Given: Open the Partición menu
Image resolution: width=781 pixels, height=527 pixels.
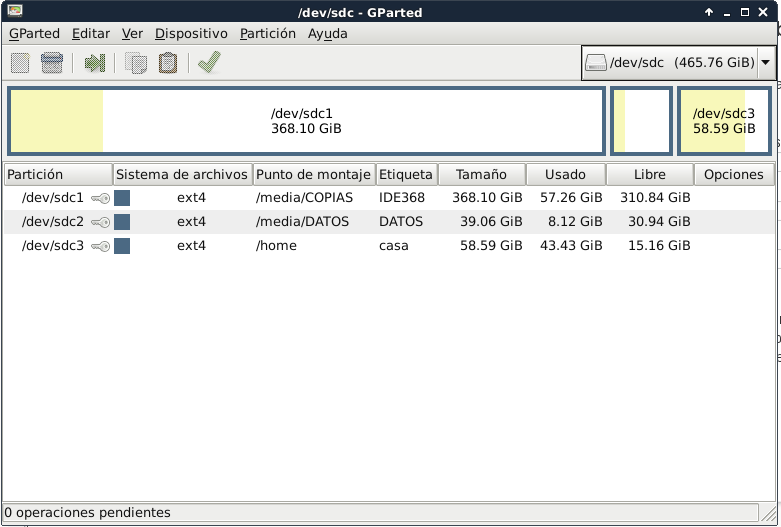Looking at the screenshot, I should [x=267, y=33].
